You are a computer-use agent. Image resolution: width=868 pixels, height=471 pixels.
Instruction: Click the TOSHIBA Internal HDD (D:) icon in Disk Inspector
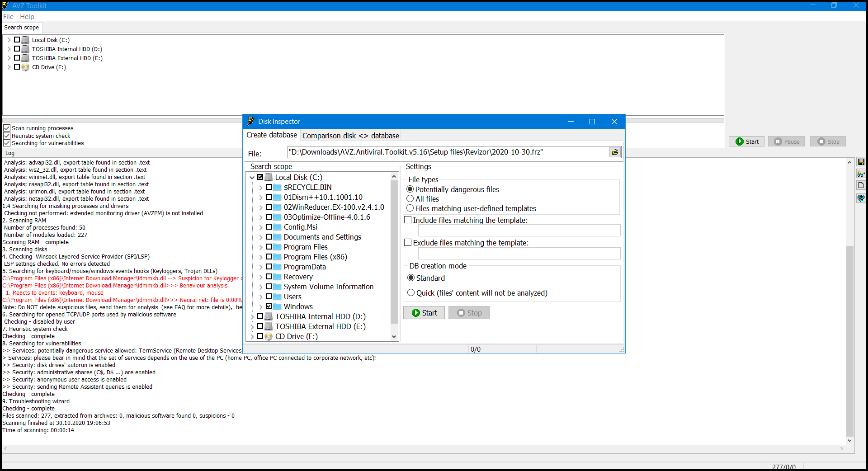point(269,316)
